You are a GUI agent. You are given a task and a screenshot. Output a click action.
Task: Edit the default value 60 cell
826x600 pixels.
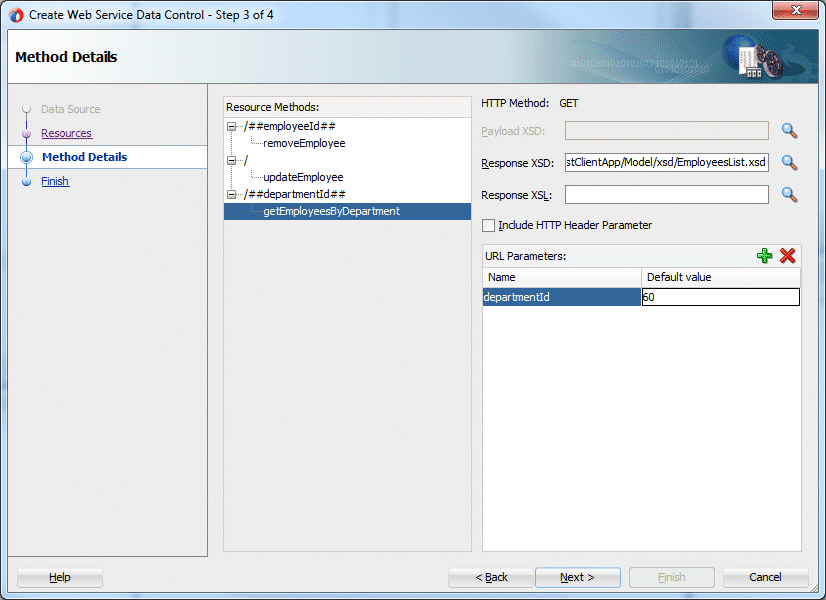721,297
